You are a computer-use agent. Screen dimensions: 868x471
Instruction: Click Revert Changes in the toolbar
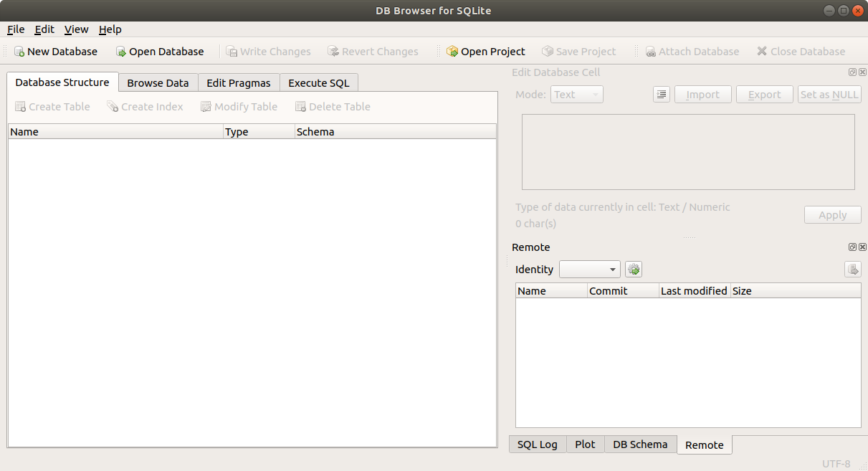click(x=373, y=52)
